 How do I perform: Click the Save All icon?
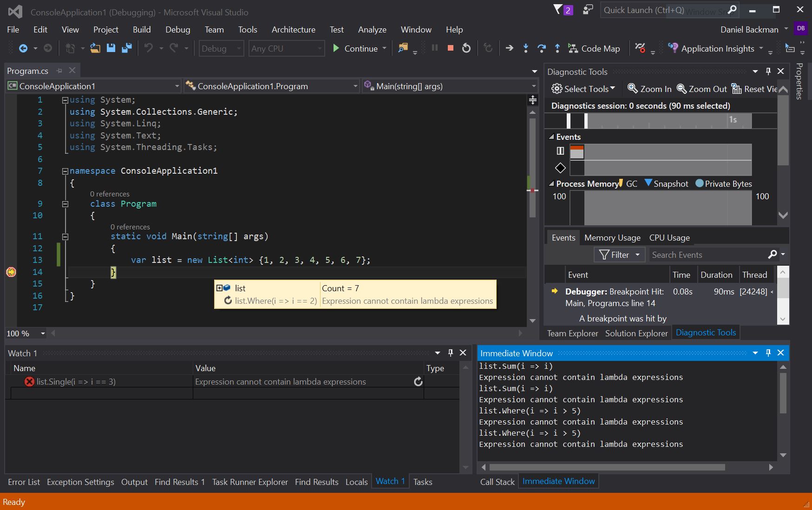[126, 48]
